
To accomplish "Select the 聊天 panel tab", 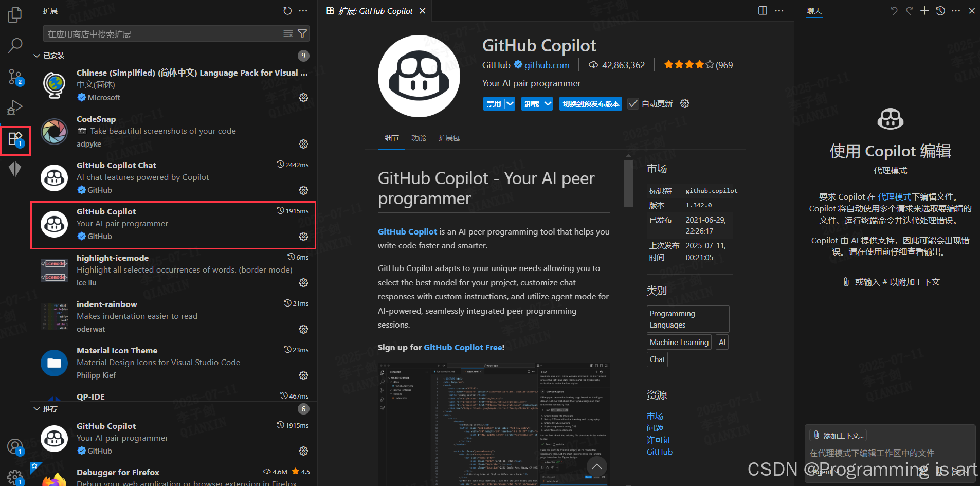I will (x=814, y=11).
